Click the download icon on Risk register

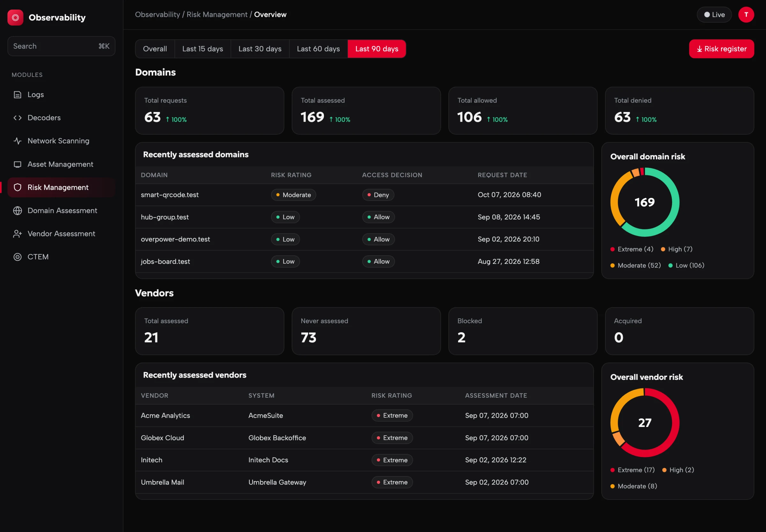[699, 49]
